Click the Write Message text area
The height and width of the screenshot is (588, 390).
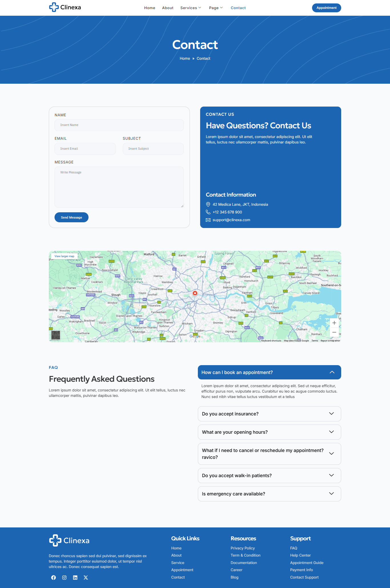(119, 187)
